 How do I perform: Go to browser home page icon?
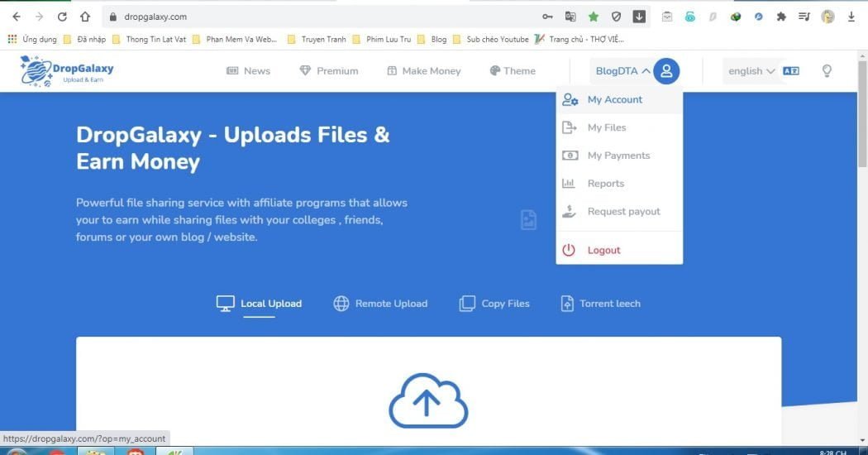point(85,17)
